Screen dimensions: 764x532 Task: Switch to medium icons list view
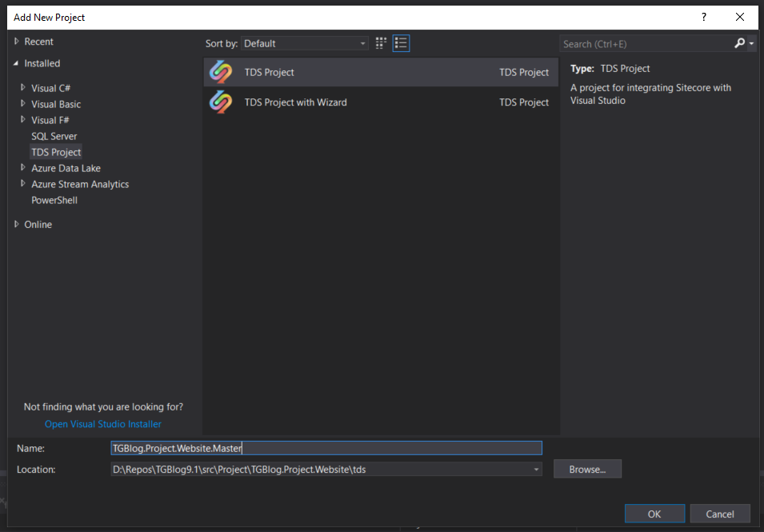tap(401, 43)
